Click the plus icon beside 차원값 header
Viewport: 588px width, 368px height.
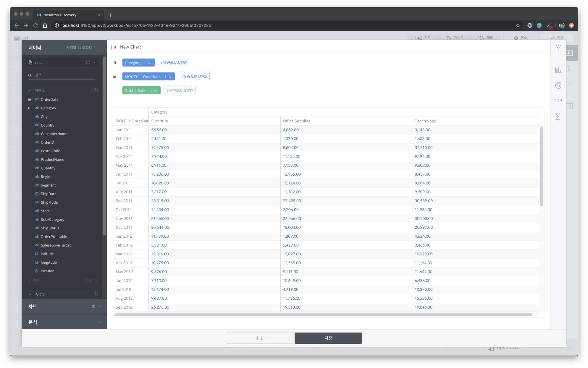tap(96, 90)
